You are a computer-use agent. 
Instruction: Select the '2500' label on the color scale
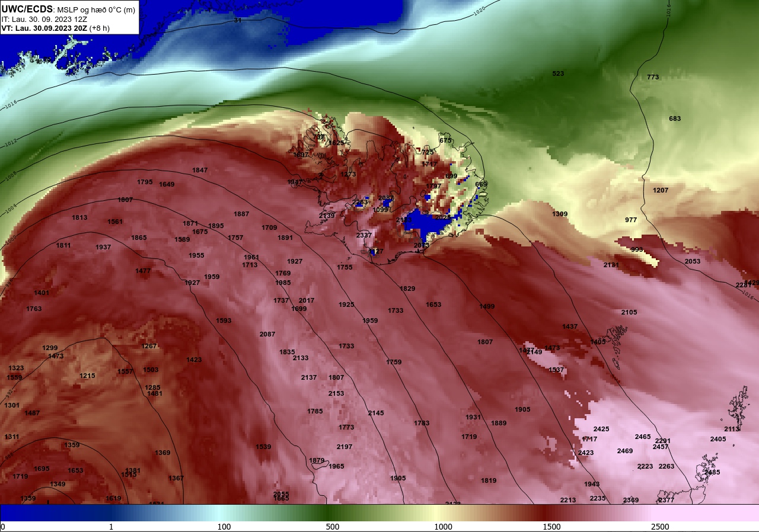pyautogui.click(x=660, y=527)
